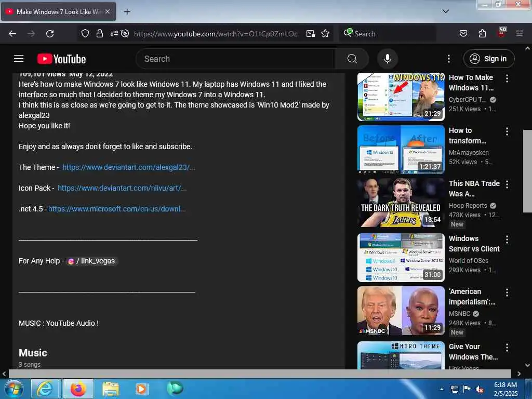Click the YouTube search magnifier button

[x=352, y=59]
